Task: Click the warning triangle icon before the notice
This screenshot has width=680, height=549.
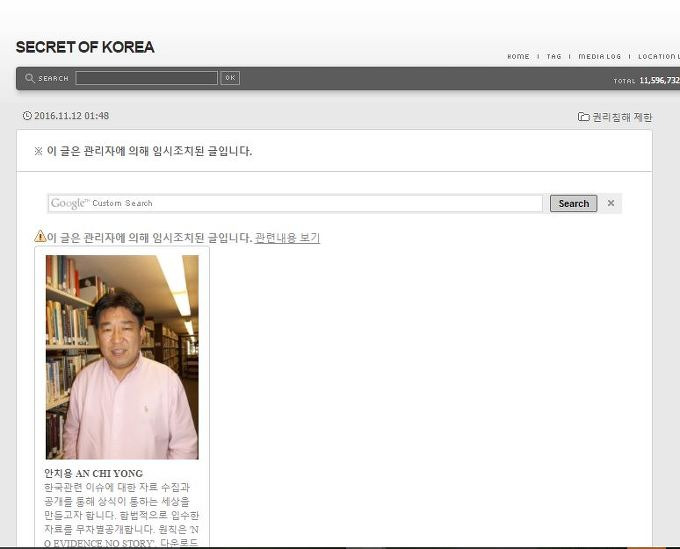Action: pyautogui.click(x=40, y=236)
